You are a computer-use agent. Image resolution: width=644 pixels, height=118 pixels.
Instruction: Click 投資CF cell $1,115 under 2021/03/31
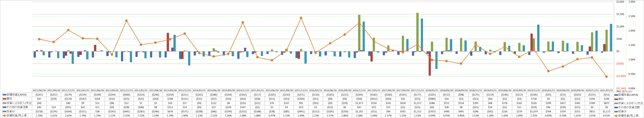606,112
